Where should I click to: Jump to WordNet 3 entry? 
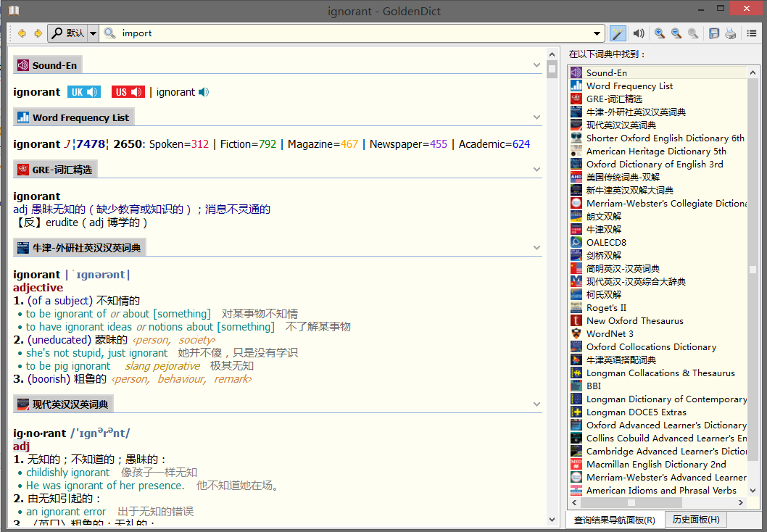pos(658,333)
